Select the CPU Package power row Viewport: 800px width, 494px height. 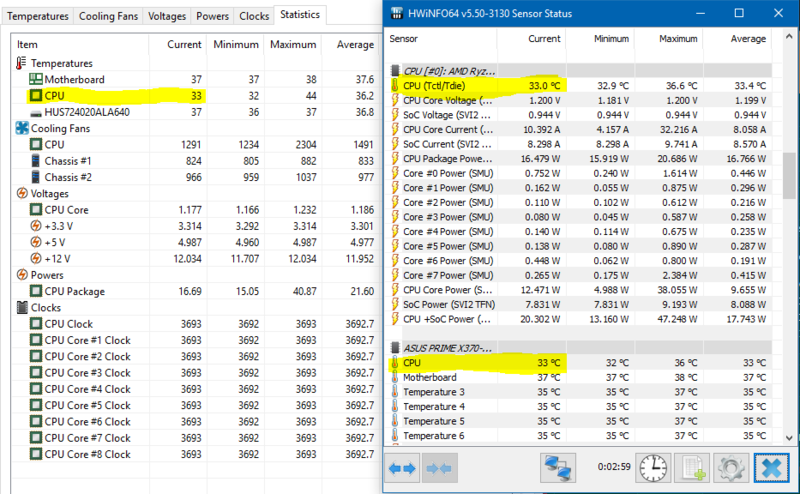click(75, 291)
